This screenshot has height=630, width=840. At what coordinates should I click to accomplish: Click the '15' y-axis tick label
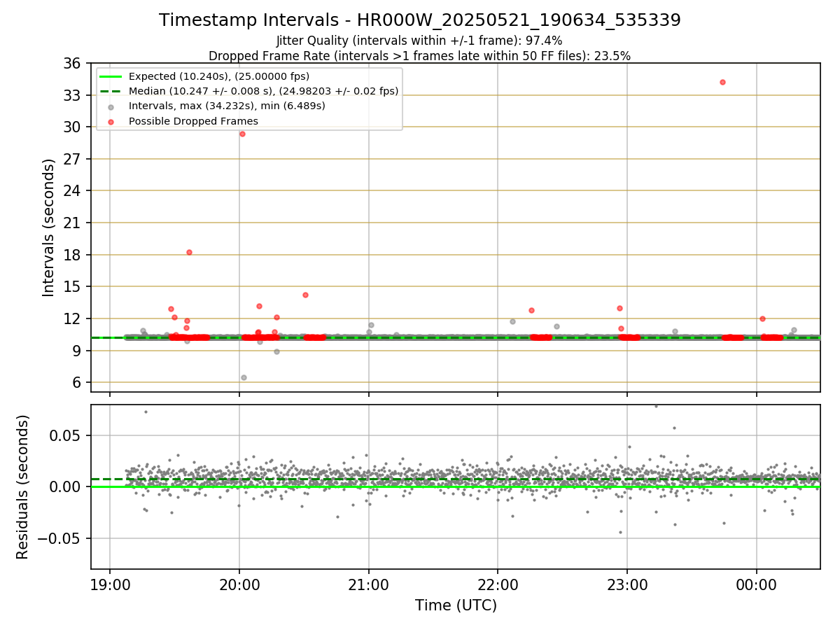[71, 286]
